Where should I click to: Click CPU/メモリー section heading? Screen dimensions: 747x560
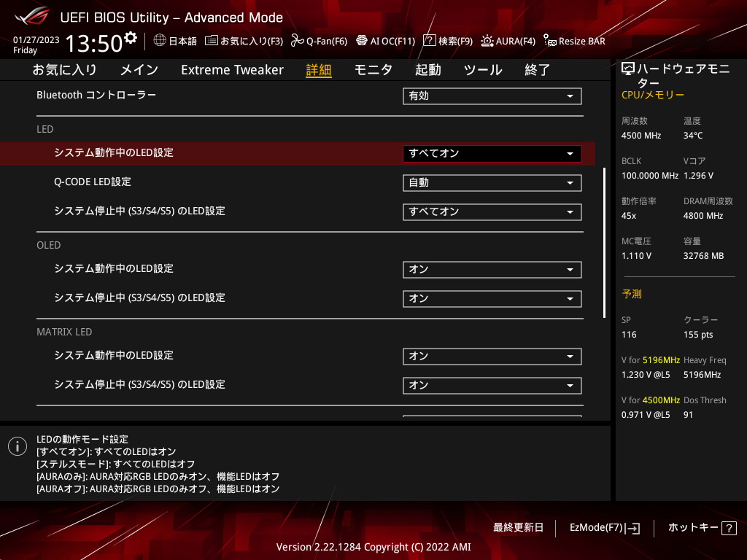pos(653,95)
